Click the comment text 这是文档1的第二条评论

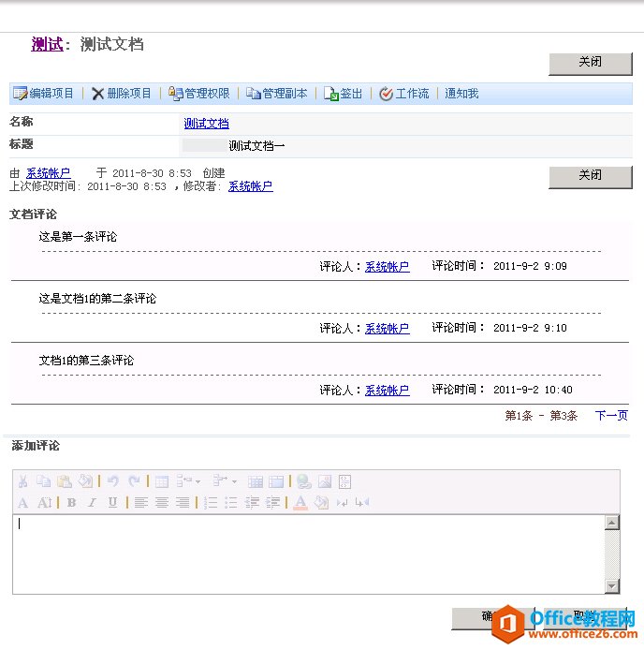97,299
